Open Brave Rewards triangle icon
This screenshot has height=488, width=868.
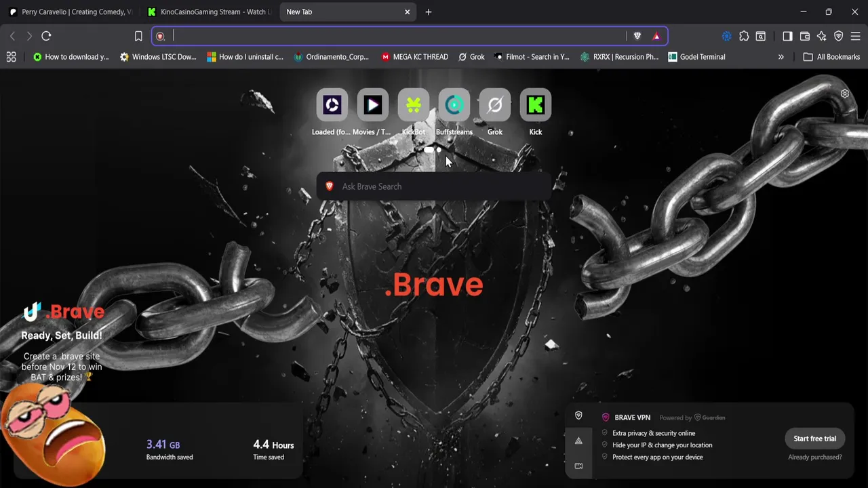pyautogui.click(x=656, y=36)
